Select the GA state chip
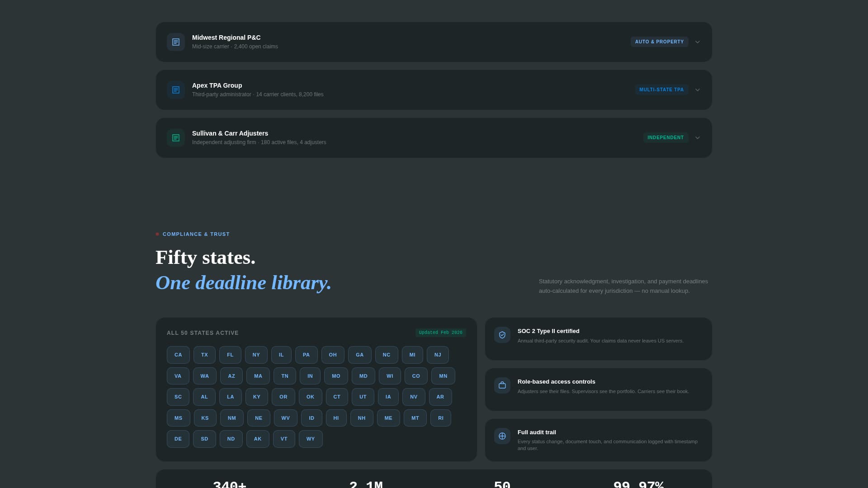Image resolution: width=868 pixels, height=488 pixels. 360,355
